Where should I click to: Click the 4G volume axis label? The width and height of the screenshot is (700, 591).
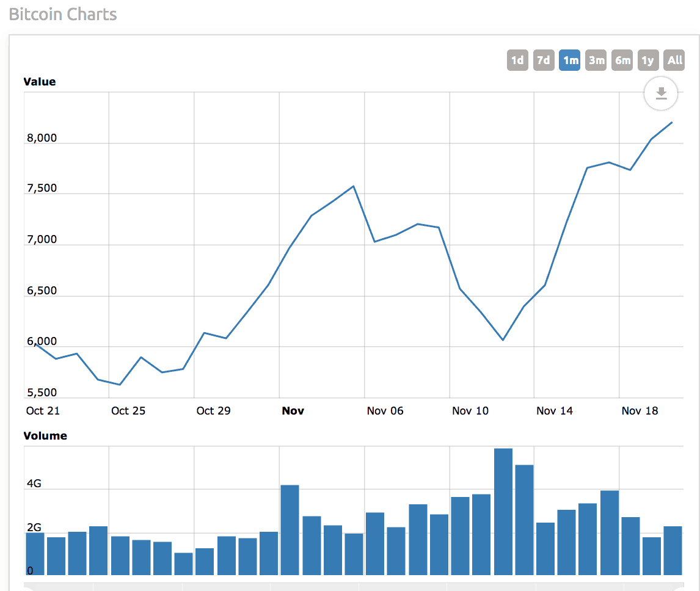34,484
